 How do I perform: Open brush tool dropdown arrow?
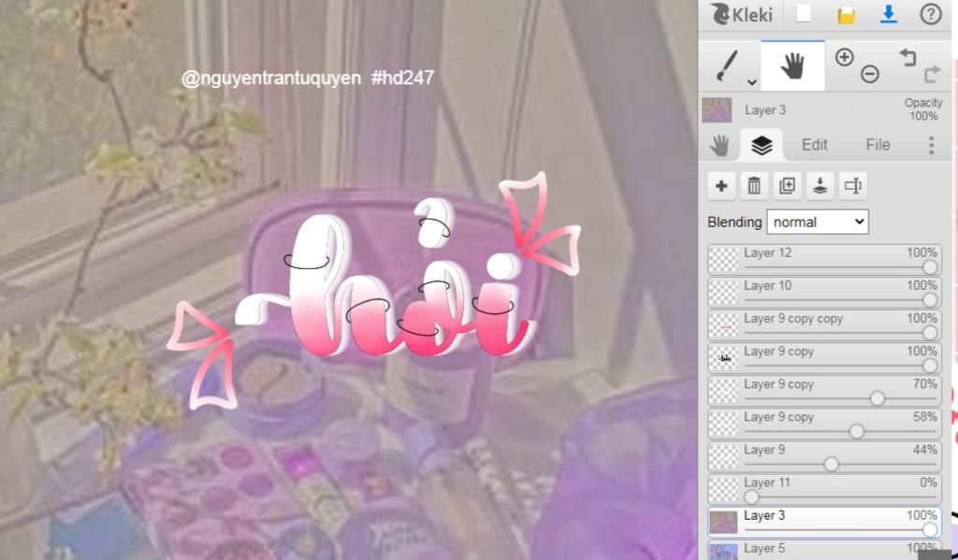[x=751, y=82]
